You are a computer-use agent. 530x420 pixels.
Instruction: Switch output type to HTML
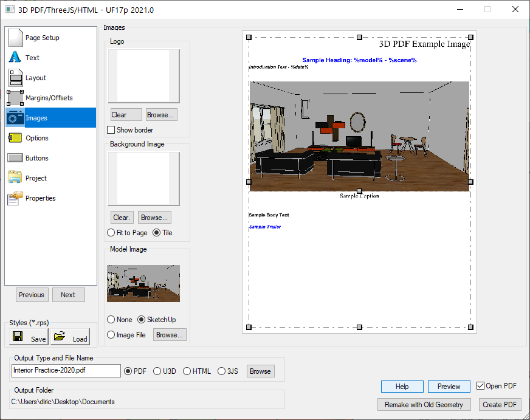187,371
